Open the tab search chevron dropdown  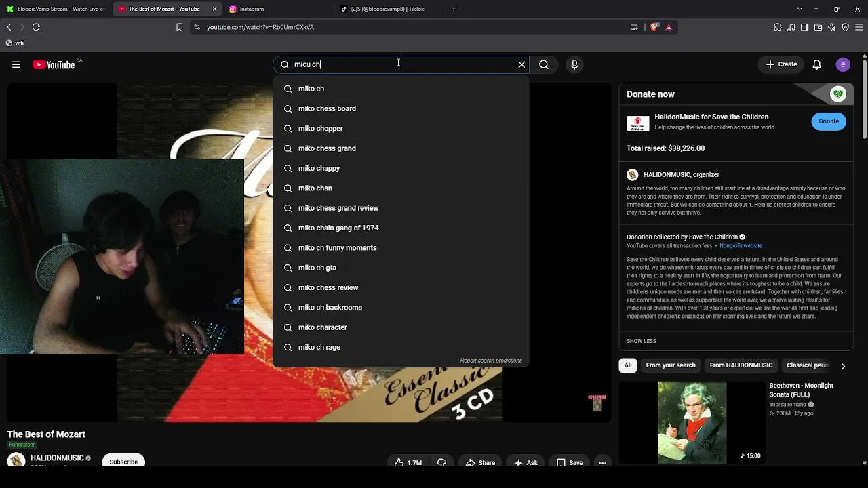click(800, 9)
